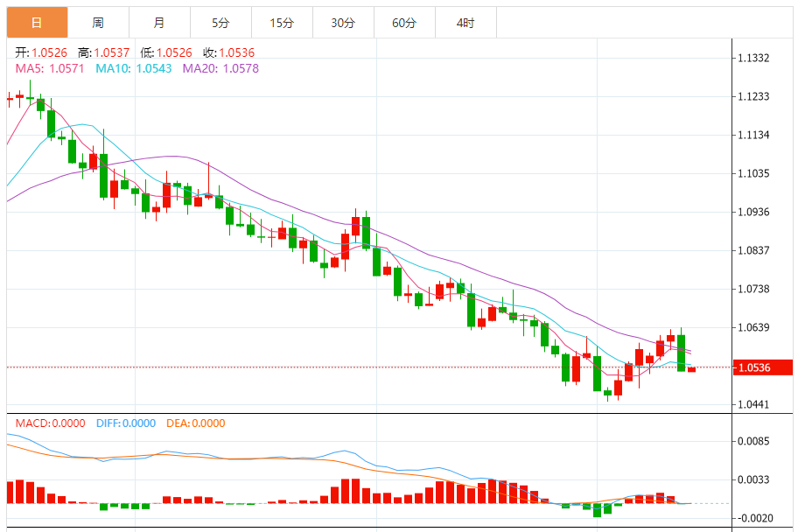
Task: Click the 1.0738 price axis label
Action: (753, 289)
